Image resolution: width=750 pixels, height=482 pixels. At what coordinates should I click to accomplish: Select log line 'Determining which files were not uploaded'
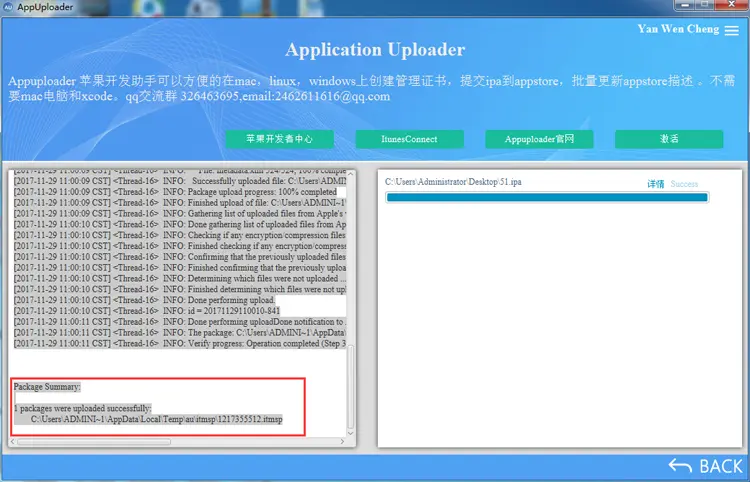tap(180, 278)
